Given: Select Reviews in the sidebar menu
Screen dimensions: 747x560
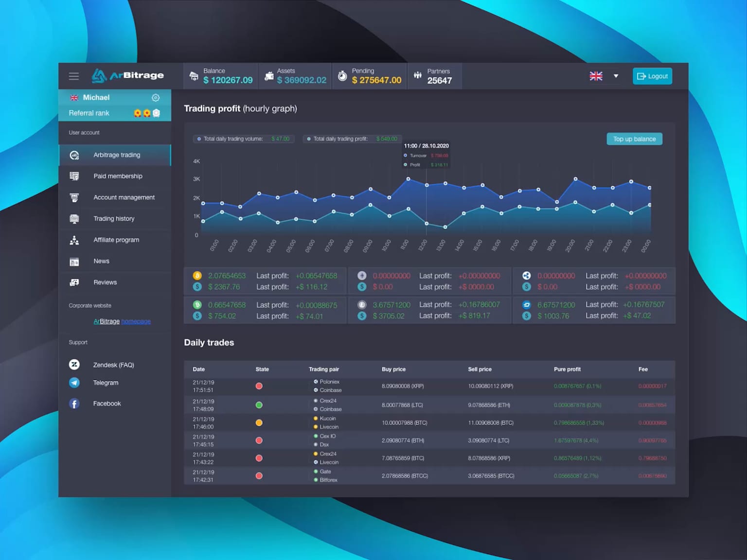Looking at the screenshot, I should (105, 282).
